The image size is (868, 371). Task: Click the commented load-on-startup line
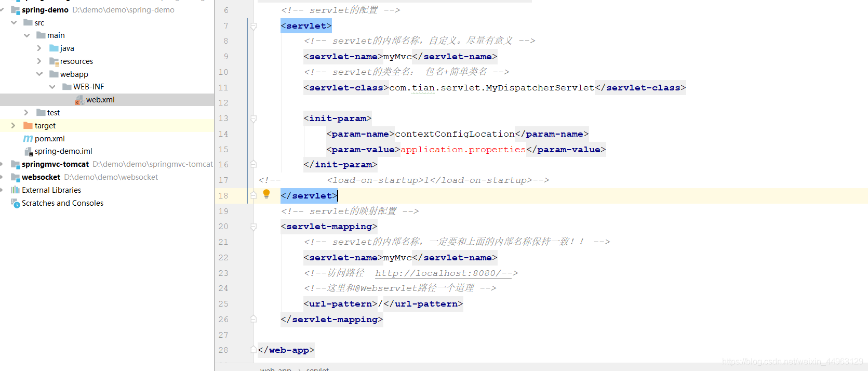(404, 180)
